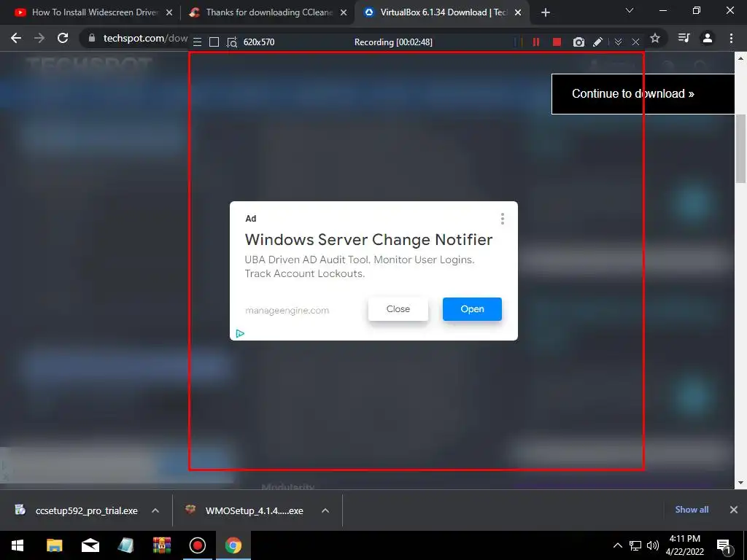Click Show all downloads link
Image resolution: width=747 pixels, height=560 pixels.
pyautogui.click(x=692, y=510)
